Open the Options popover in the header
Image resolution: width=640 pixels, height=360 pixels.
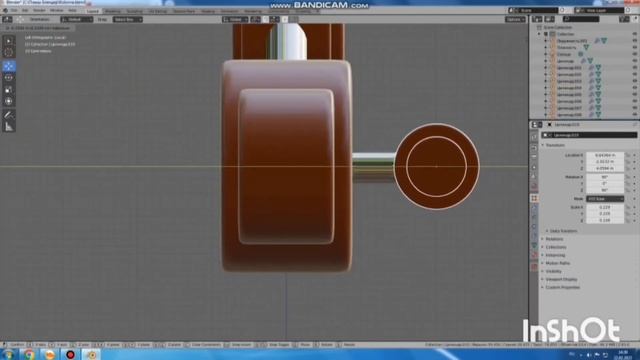pyautogui.click(x=515, y=19)
